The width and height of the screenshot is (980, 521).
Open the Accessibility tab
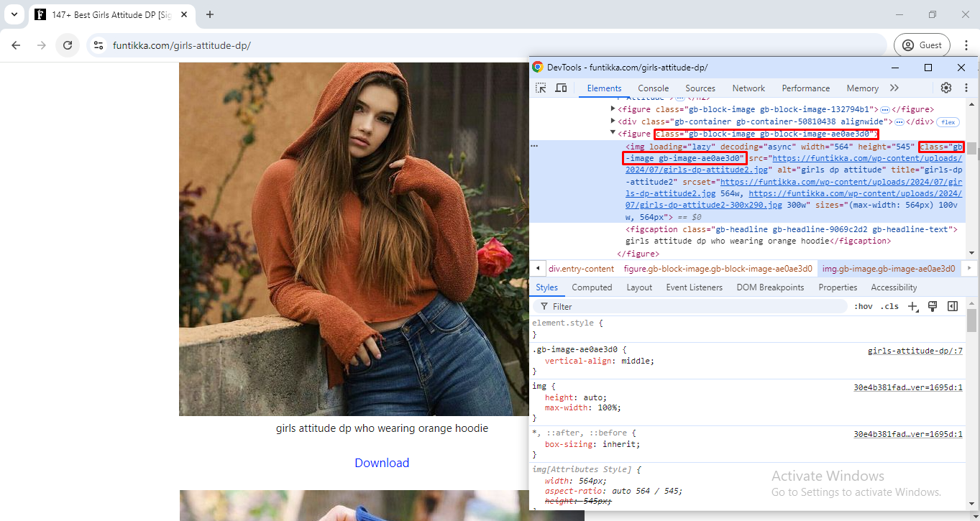tap(894, 287)
